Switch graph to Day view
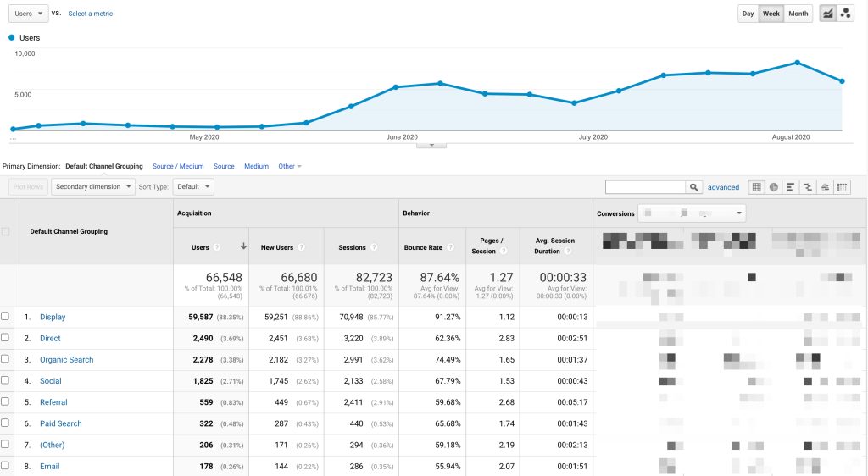The height and width of the screenshot is (476, 868). [x=748, y=14]
